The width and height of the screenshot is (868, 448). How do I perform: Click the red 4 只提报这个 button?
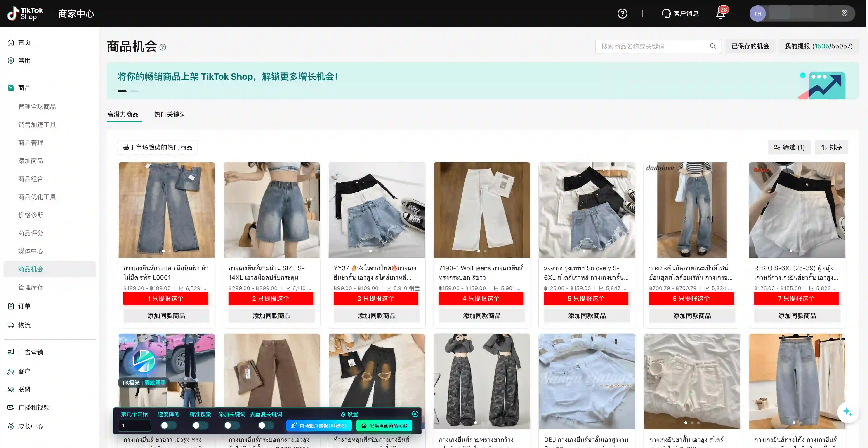[481, 299]
